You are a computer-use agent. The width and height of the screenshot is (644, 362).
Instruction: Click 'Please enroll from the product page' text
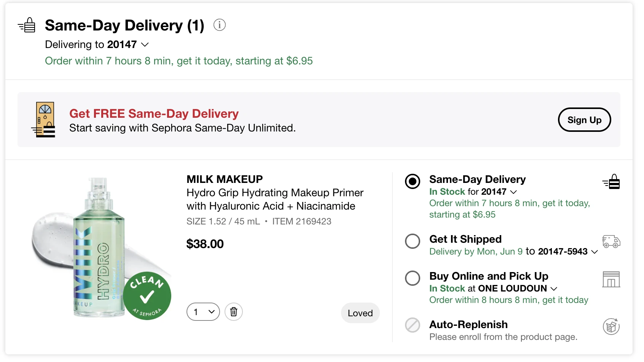point(503,337)
